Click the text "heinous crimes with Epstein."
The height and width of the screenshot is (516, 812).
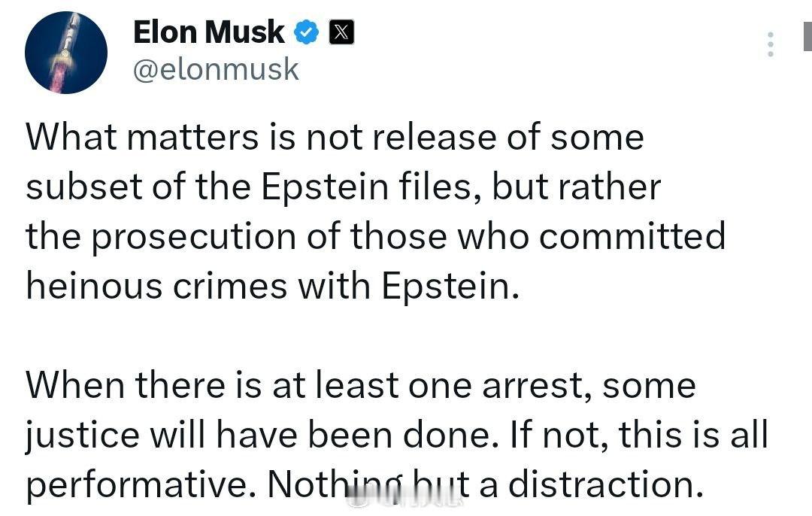click(272, 286)
